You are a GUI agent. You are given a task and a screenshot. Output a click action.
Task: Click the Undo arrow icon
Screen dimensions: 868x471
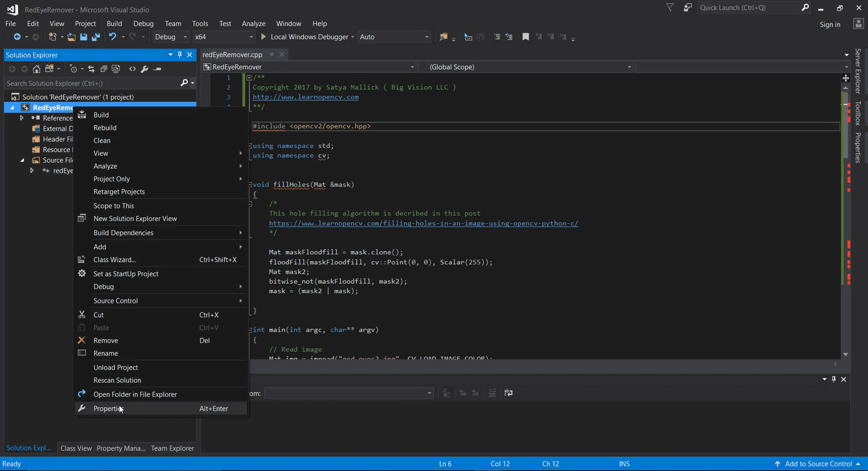[x=113, y=37]
